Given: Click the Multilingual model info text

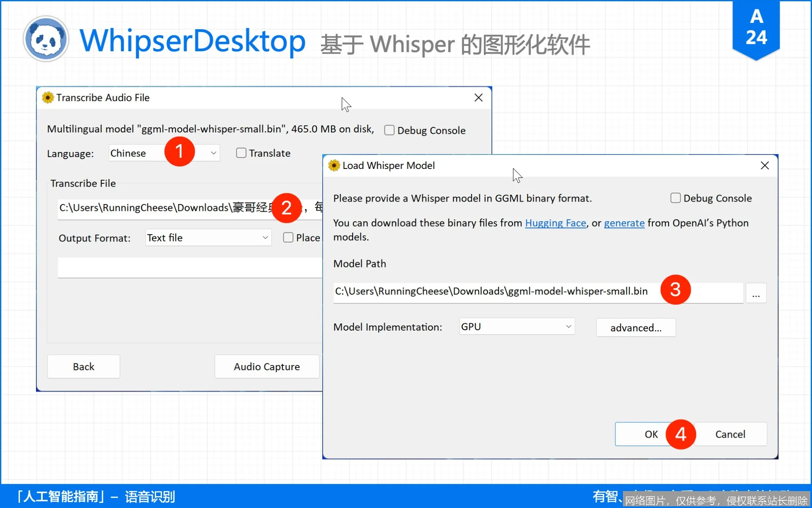Looking at the screenshot, I should (x=210, y=129).
